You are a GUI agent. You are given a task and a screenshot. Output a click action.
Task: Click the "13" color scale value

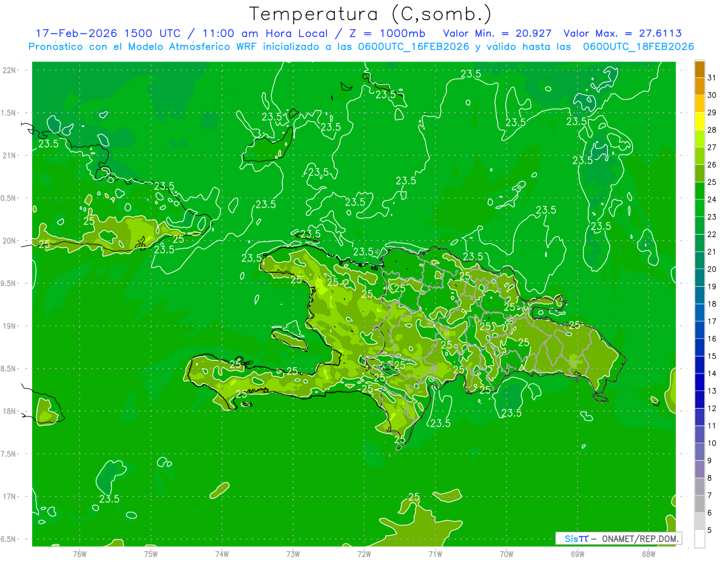click(712, 391)
